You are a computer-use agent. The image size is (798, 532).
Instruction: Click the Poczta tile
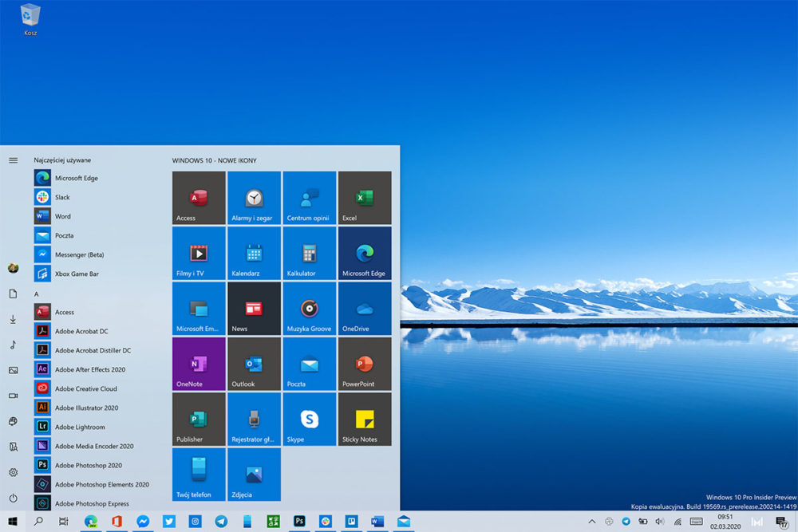310,365
